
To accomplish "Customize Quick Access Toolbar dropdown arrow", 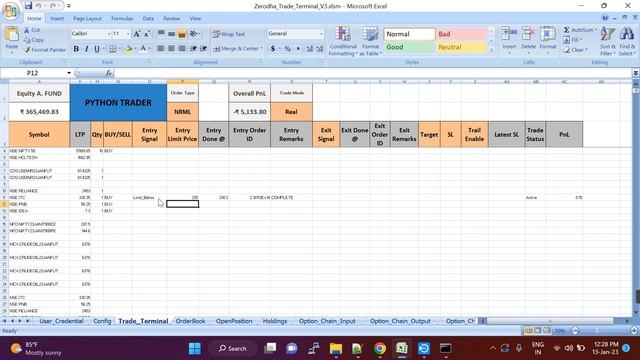I will point(69,6).
